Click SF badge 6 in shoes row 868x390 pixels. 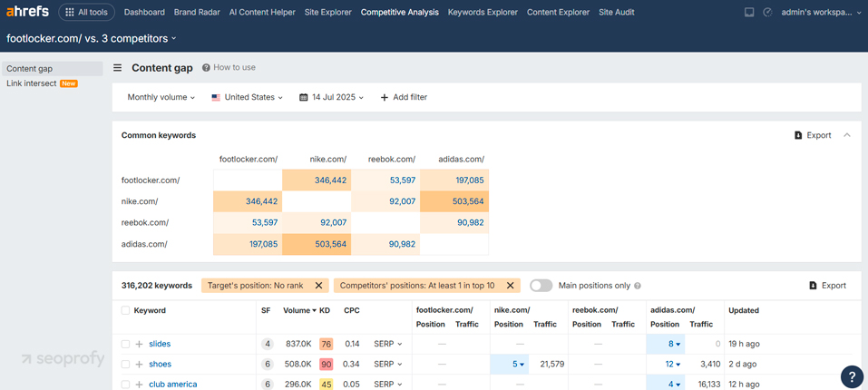coord(268,364)
